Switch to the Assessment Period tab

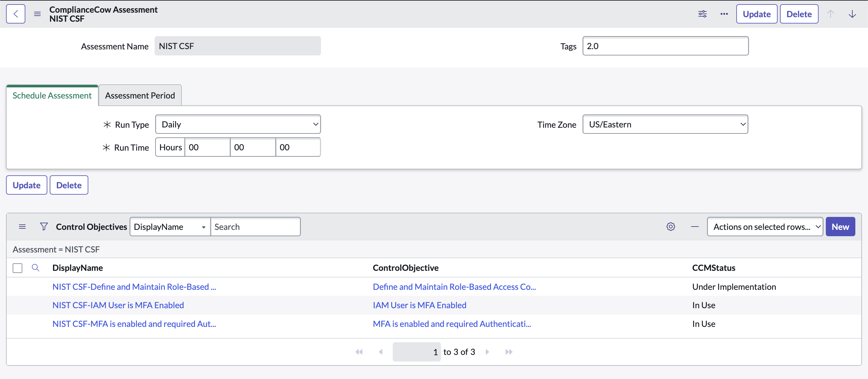click(140, 95)
